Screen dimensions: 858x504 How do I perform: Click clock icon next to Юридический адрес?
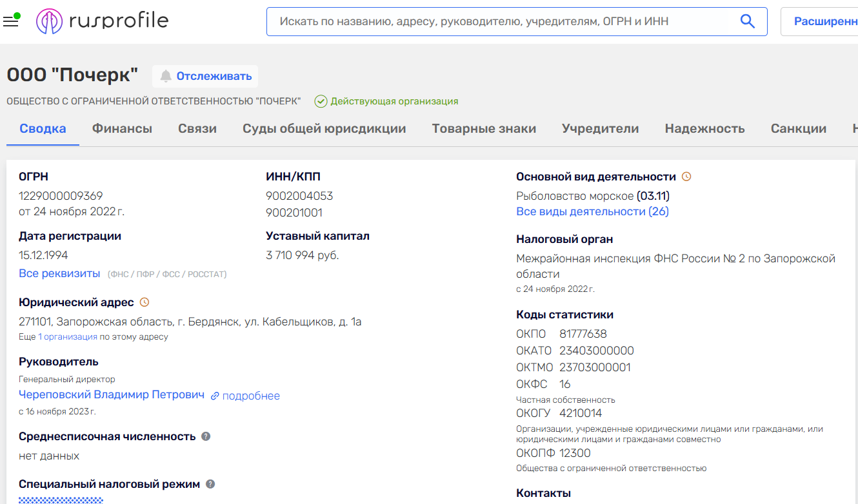click(x=145, y=302)
